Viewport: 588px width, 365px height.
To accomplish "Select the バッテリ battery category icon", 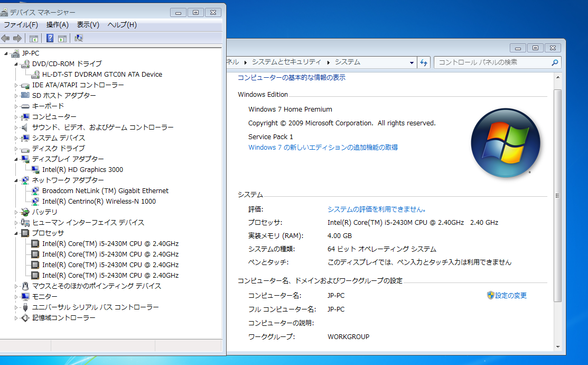I will click(x=25, y=212).
